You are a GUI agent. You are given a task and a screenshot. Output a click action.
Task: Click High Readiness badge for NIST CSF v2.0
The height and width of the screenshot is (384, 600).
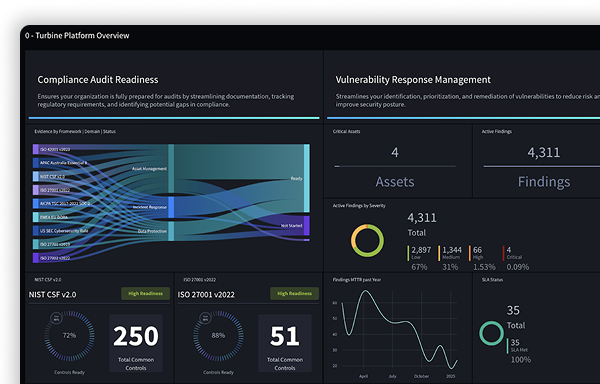point(145,293)
